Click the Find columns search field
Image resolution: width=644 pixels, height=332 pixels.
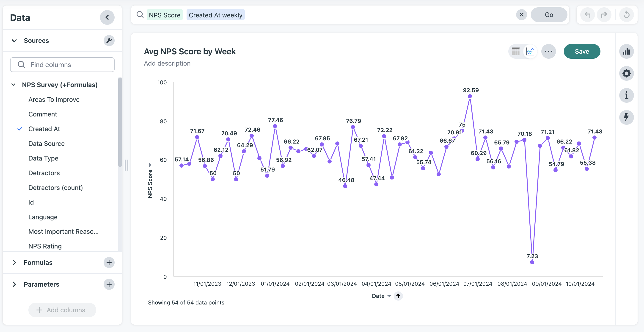click(x=62, y=65)
